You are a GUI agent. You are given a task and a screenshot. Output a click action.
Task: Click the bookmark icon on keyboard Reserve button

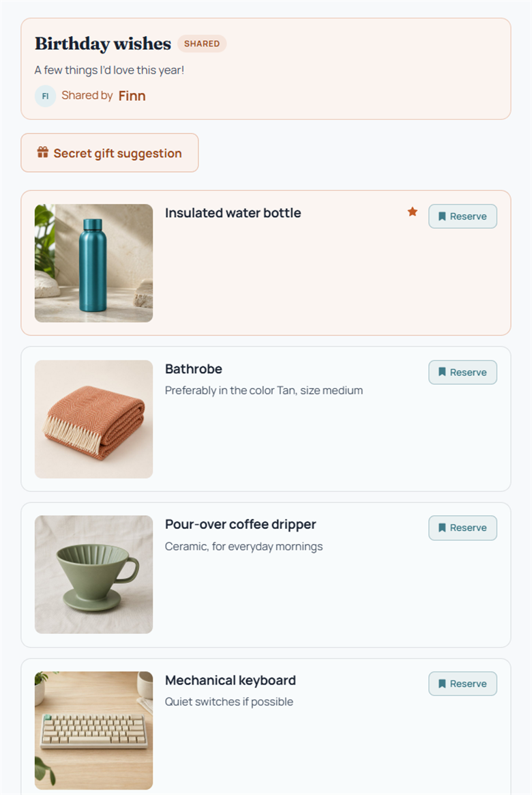coord(442,684)
